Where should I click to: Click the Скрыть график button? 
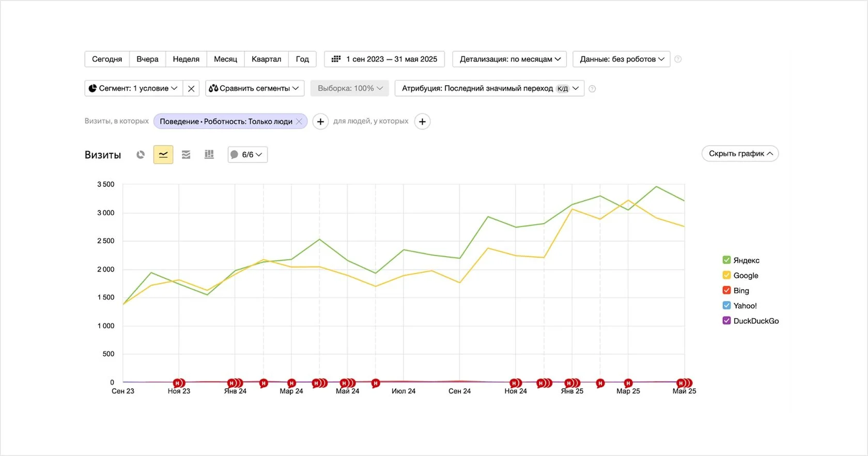pos(740,153)
